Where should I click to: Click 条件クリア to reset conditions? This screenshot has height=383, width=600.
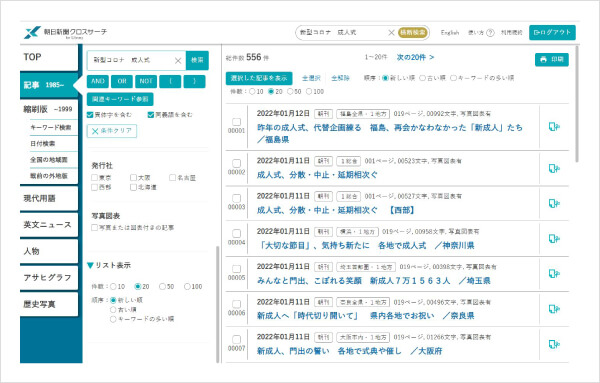(x=112, y=131)
